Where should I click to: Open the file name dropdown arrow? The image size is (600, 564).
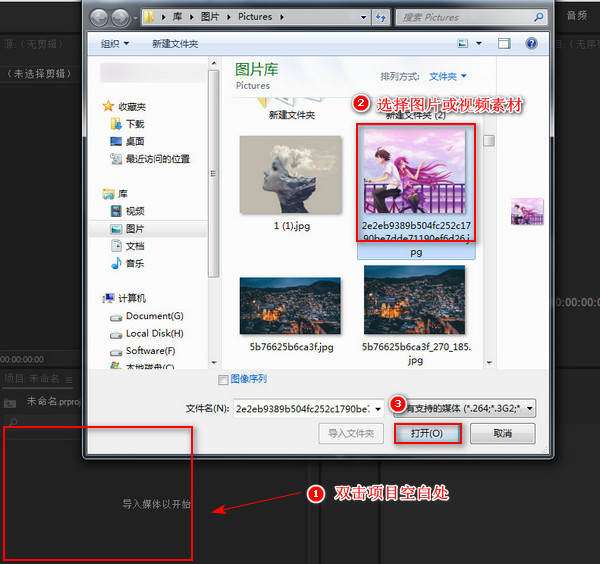pos(378,409)
